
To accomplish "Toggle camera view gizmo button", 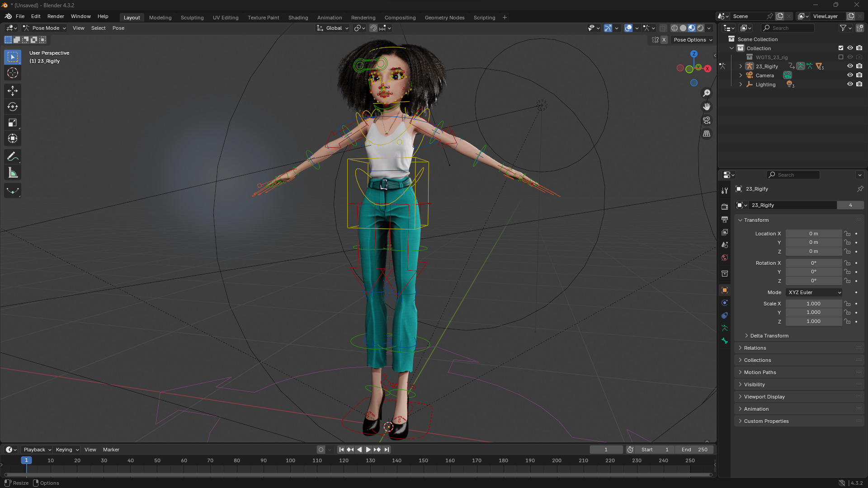I will (x=707, y=120).
